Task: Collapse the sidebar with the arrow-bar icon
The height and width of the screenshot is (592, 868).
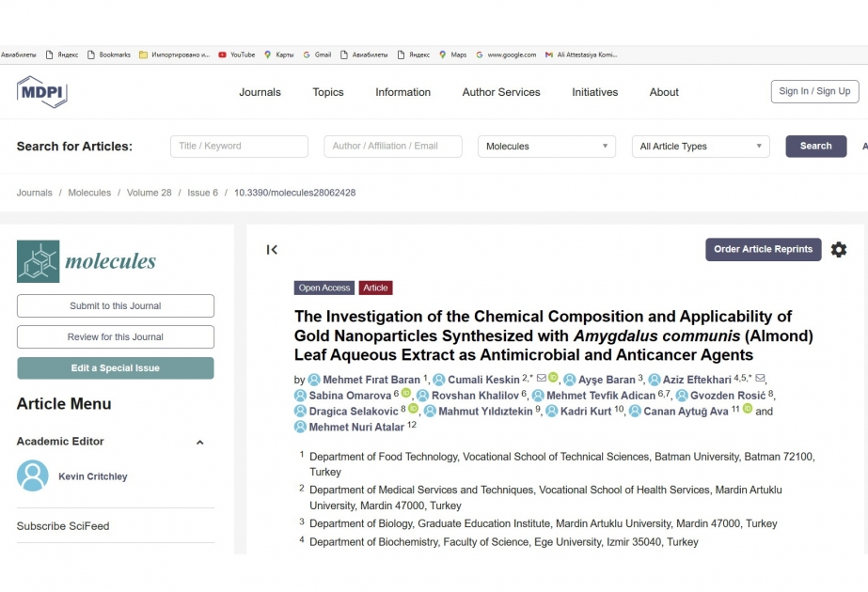Action: pos(272,250)
